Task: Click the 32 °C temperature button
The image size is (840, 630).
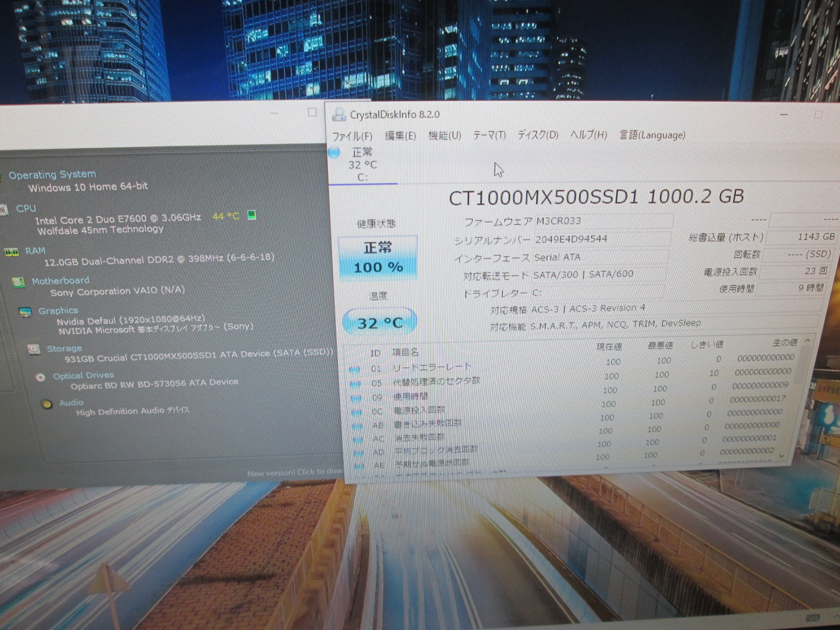Action: coord(380,322)
